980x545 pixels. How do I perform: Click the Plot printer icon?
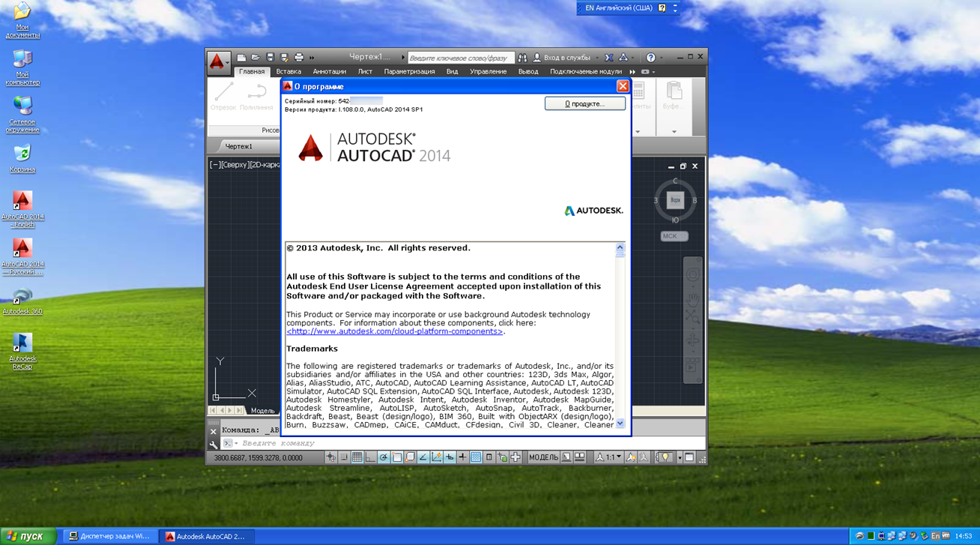click(299, 58)
